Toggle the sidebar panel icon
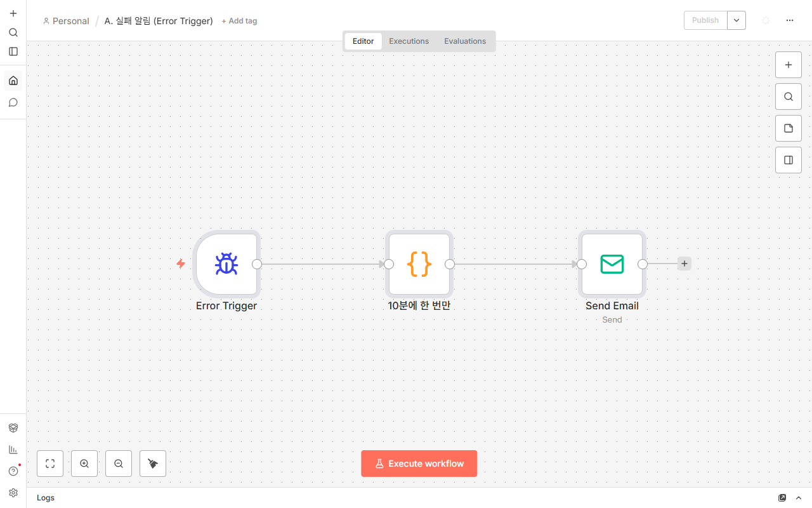Screen dimensions: 812x508 (x=13, y=51)
